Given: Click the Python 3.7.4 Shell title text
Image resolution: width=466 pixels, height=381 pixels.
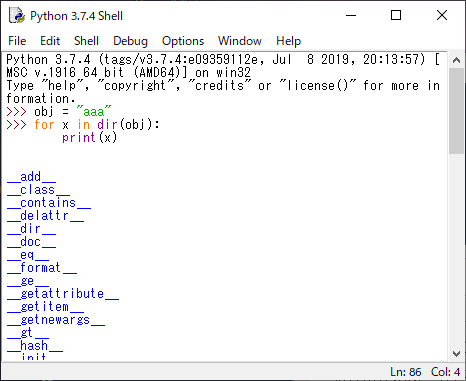Looking at the screenshot, I should [76, 16].
